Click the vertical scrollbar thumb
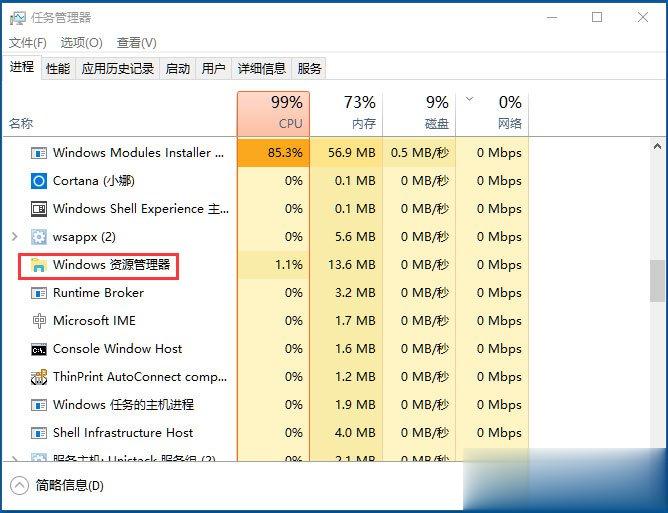Viewport: 668px width, 513px height. (x=656, y=281)
